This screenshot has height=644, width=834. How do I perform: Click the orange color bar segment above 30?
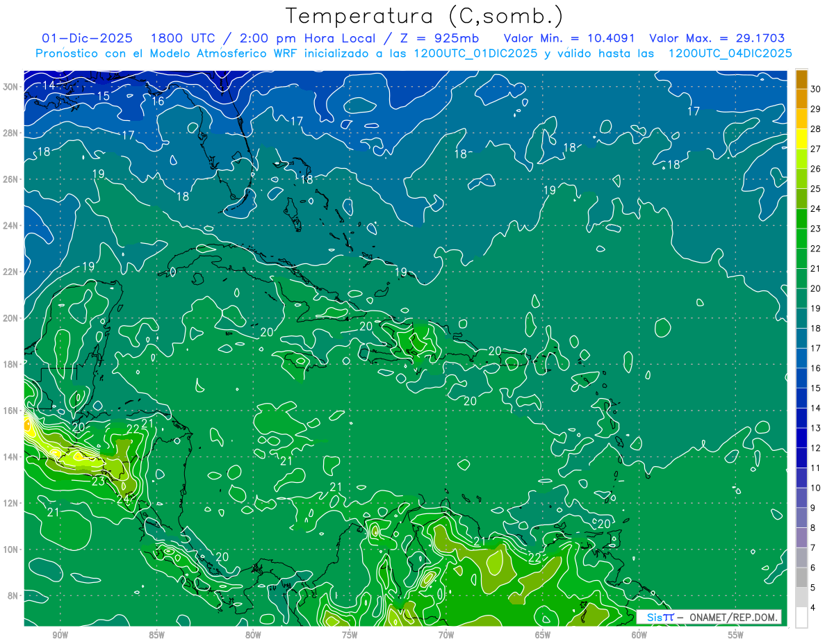[x=801, y=79]
